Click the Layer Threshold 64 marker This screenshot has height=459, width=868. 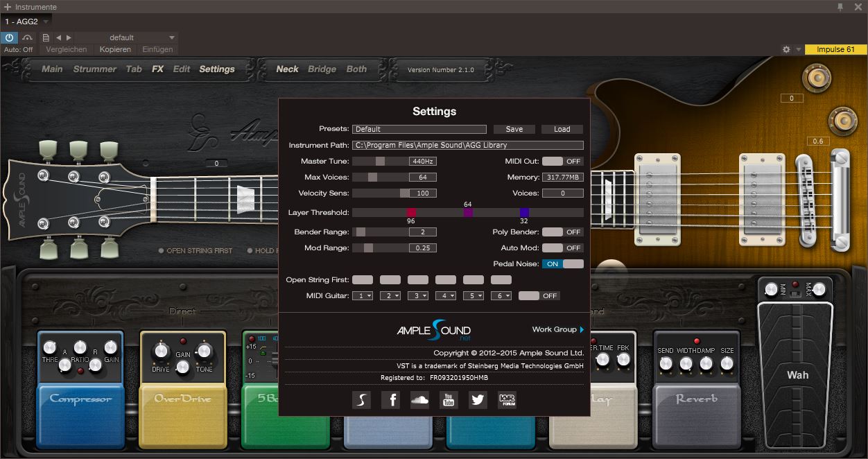[468, 212]
